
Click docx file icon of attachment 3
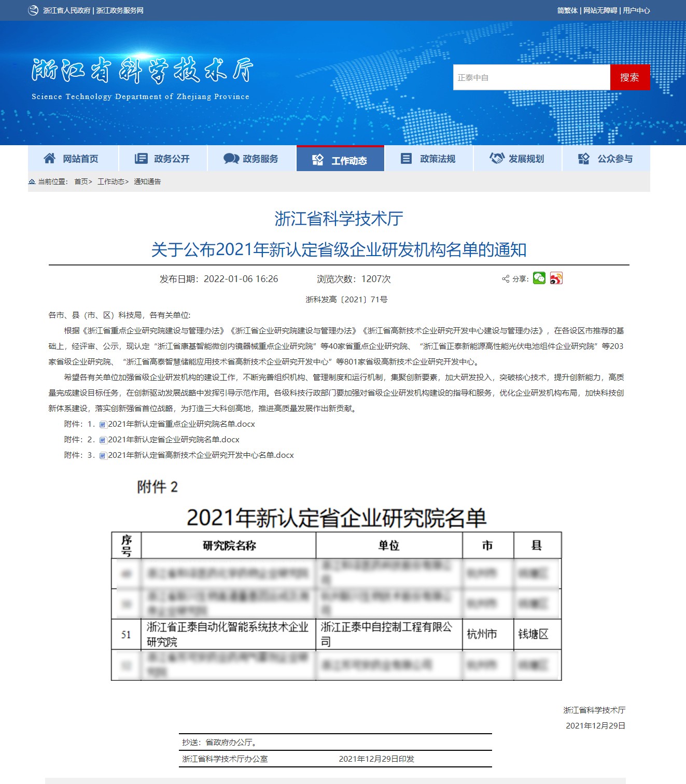103,455
